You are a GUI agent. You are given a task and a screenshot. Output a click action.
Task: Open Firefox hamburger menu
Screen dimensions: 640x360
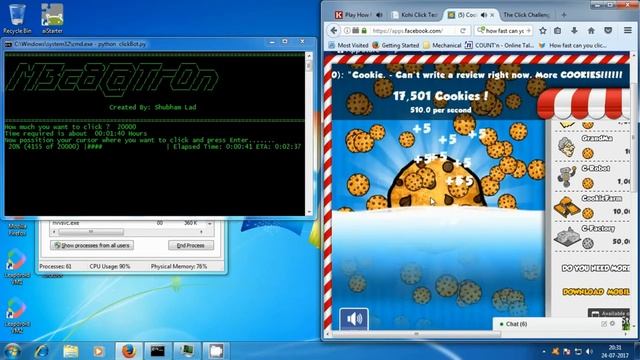pyautogui.click(x=628, y=31)
